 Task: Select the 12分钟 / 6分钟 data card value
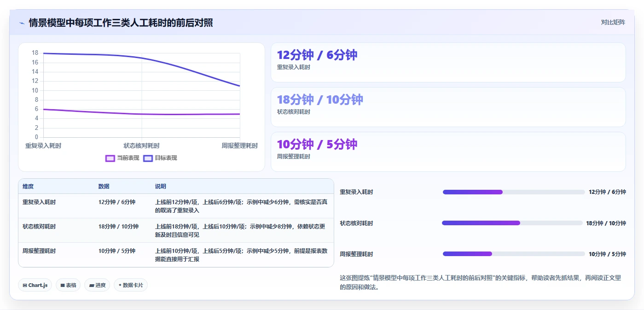pyautogui.click(x=317, y=55)
